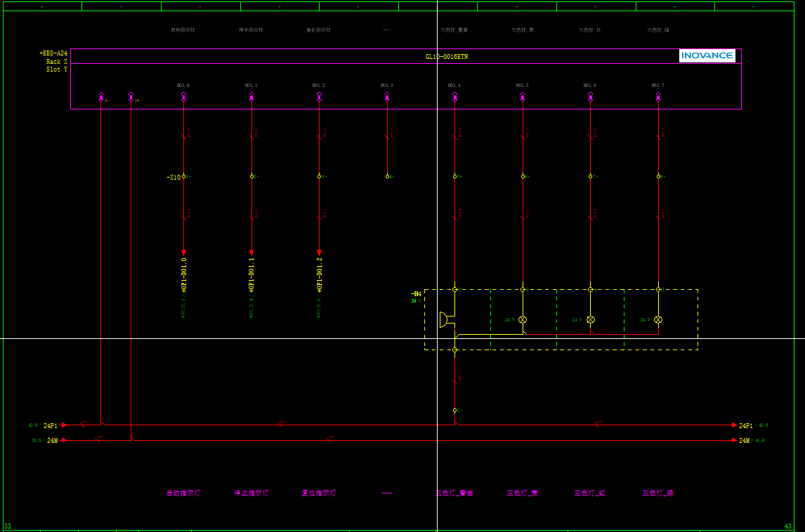The image size is (805, 532).
Task: Click page number 43 in bottom-right corner
Action: point(788,526)
